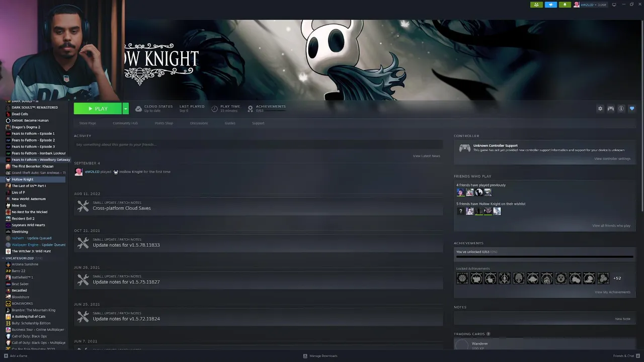Click the trading cards help question icon
Viewport: 644px width, 362px height.
pyautogui.click(x=488, y=334)
